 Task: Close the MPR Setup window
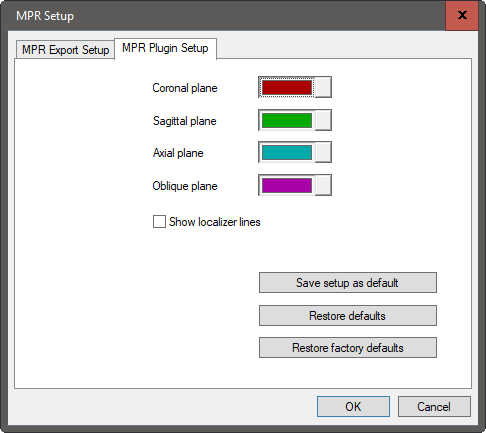tap(462, 15)
